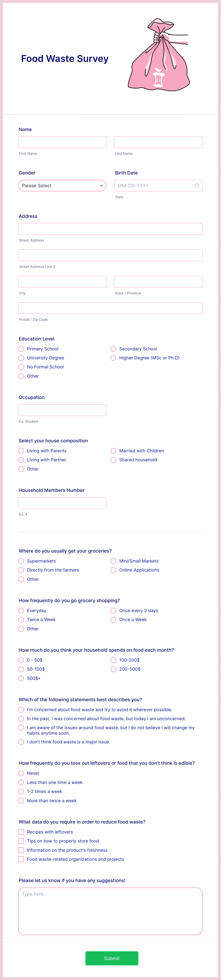Select "I don't think food waste is a major issue"
The width and height of the screenshot is (221, 980).
coord(21,742)
